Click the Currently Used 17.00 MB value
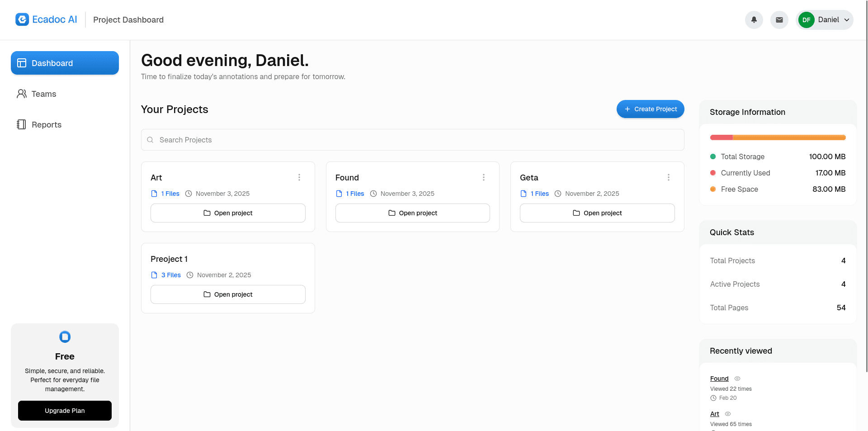 click(x=830, y=173)
